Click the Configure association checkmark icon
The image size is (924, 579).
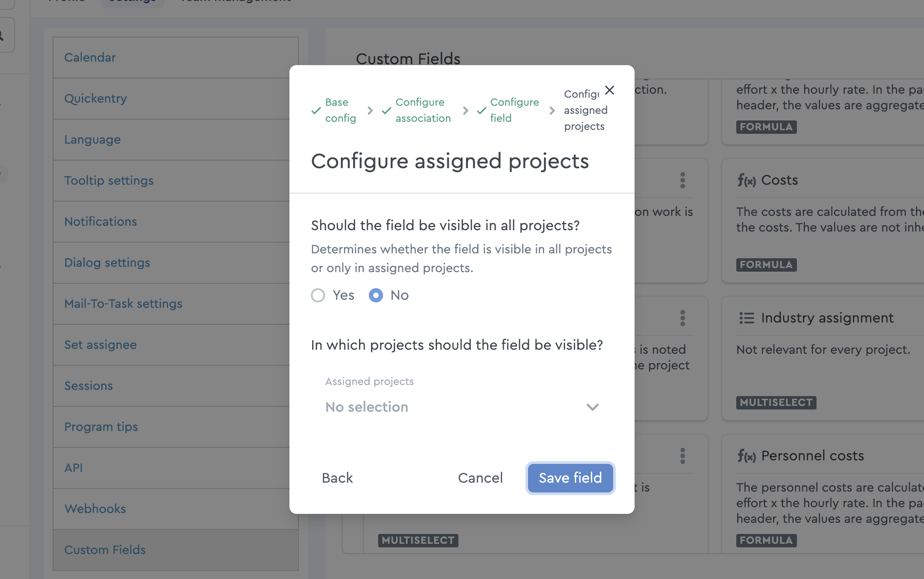point(386,111)
